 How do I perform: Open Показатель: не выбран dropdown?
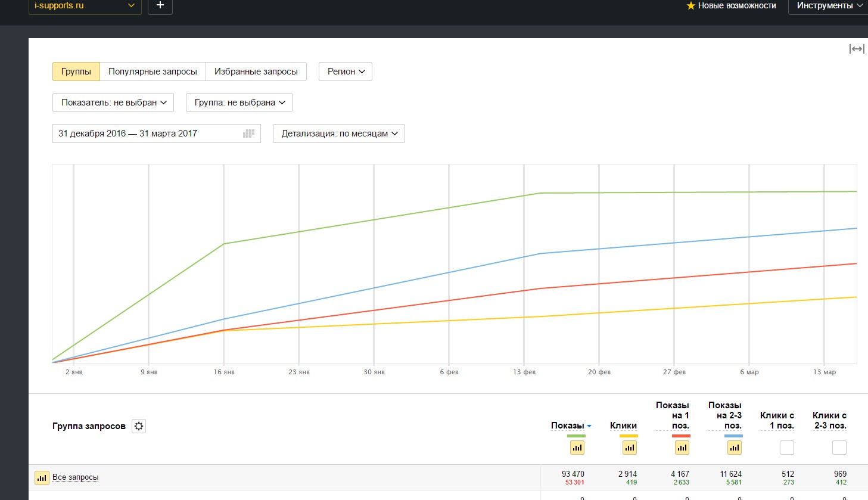pos(113,103)
